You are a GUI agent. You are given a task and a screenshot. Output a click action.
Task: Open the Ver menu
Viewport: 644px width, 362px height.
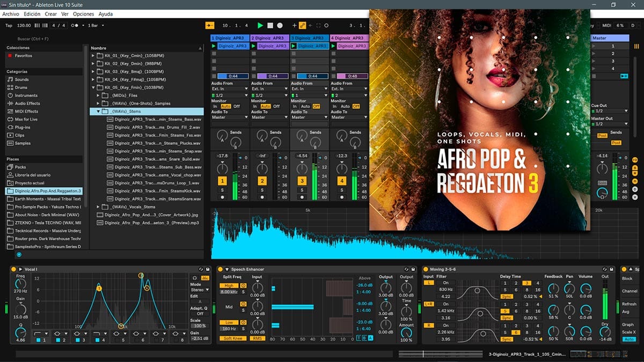pyautogui.click(x=65, y=14)
